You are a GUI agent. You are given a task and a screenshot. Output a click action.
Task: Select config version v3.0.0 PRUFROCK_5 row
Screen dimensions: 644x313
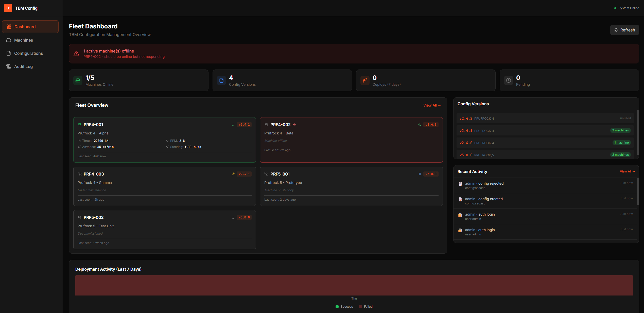(x=545, y=154)
